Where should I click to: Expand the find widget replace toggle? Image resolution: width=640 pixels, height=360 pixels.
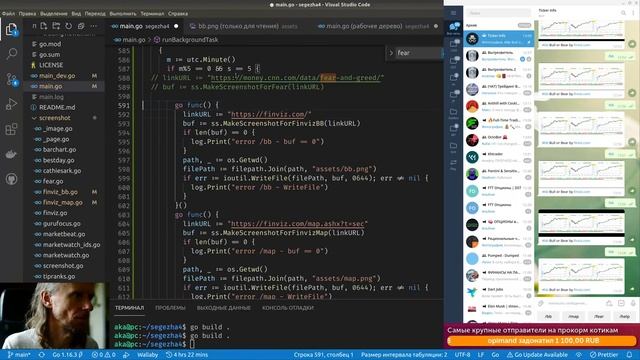tap(391, 53)
